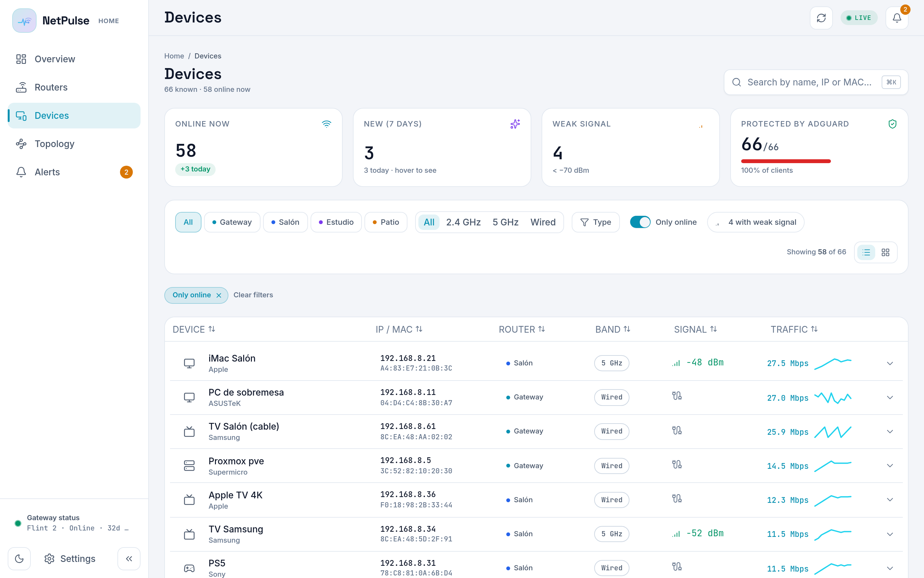The width and height of the screenshot is (924, 578).
Task: Click the TV Salón (cable) TV icon
Action: point(189,431)
